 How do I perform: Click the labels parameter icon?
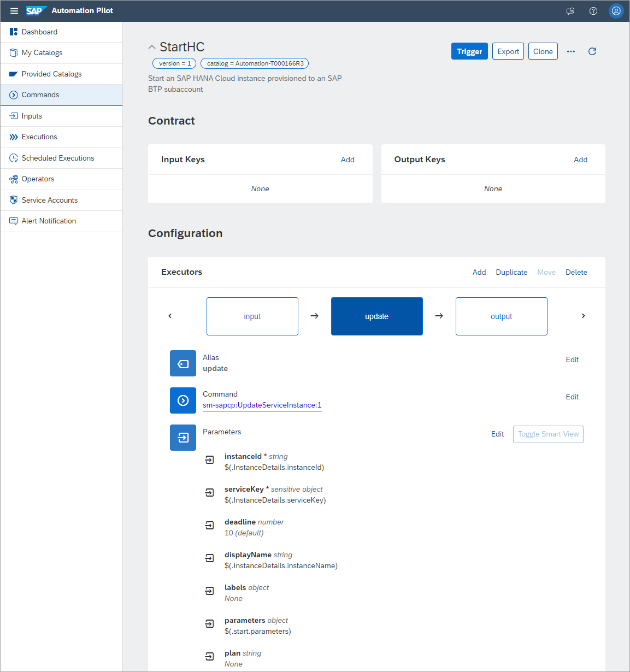(209, 591)
